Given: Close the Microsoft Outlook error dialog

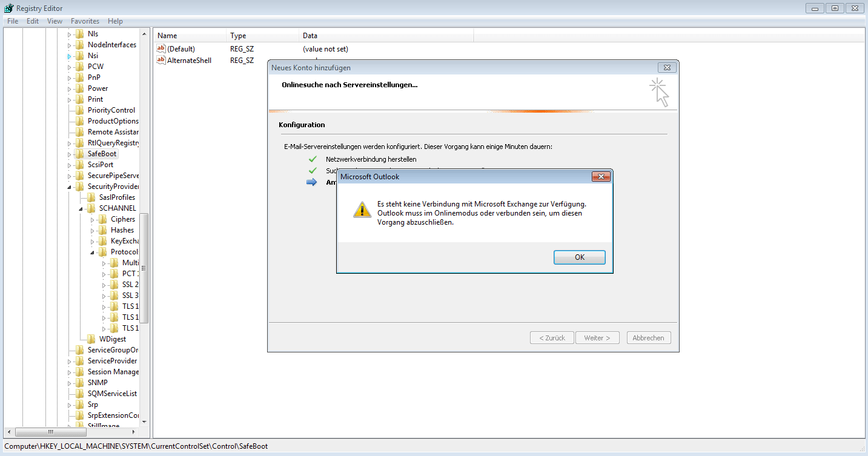Looking at the screenshot, I should coord(600,177).
